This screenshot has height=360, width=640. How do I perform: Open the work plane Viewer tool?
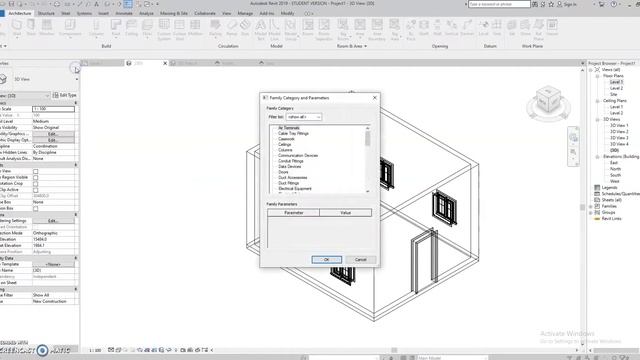pyautogui.click(x=552, y=27)
